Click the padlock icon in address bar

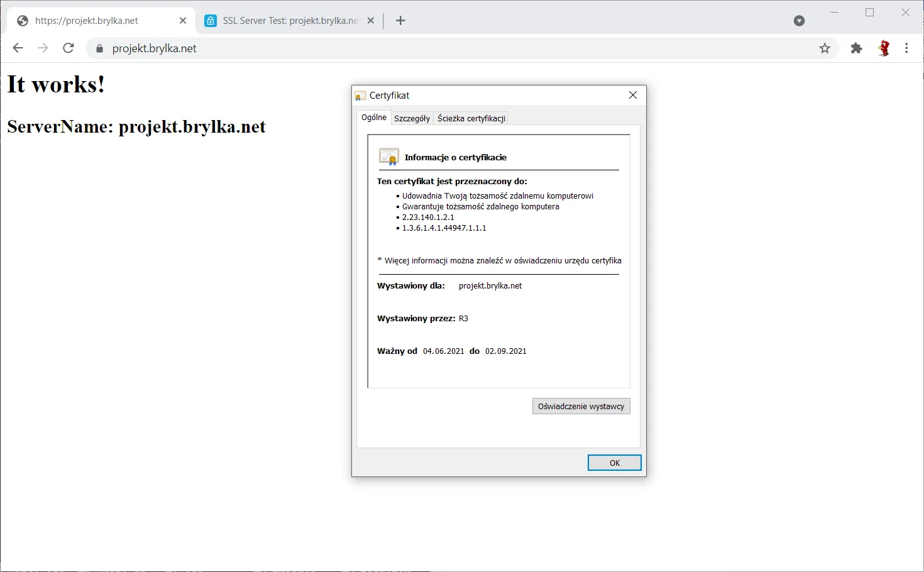point(99,48)
